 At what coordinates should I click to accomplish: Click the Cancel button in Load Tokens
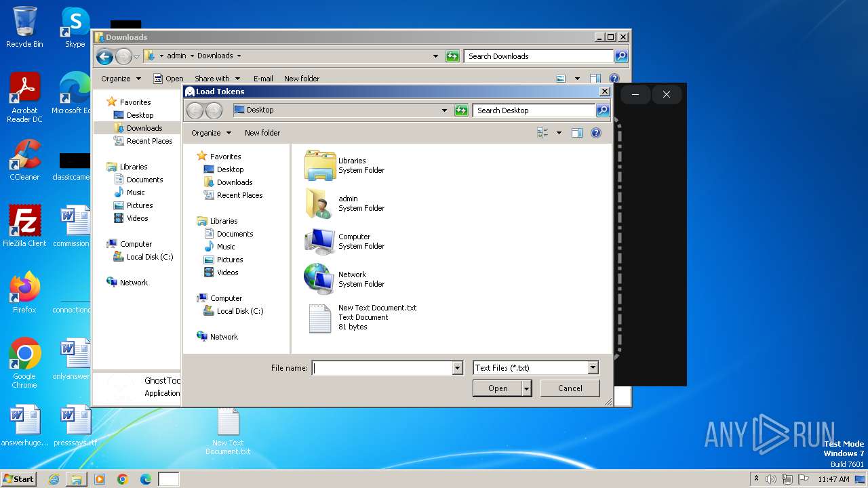[570, 388]
